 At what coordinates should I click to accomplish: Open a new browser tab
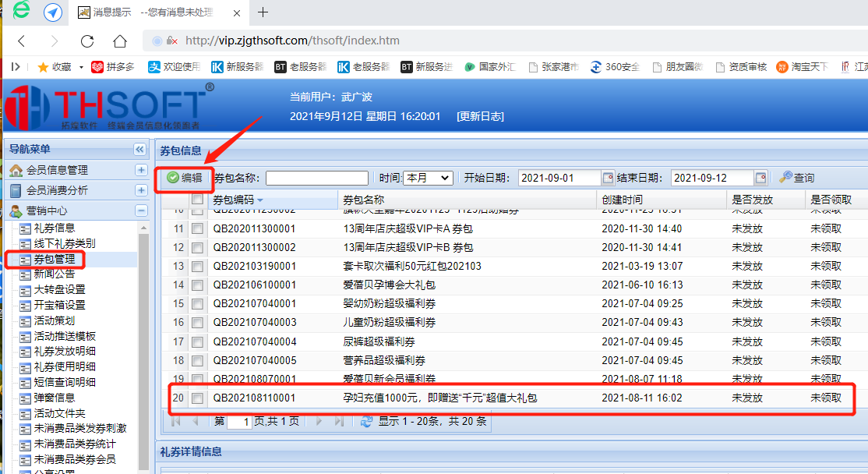click(263, 12)
